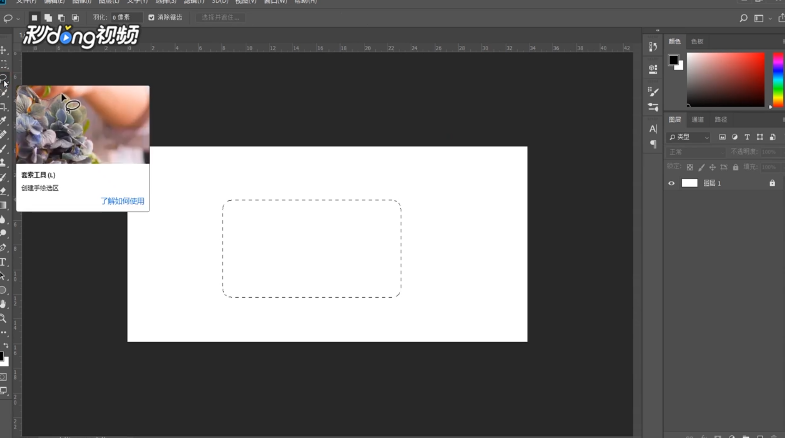Choose Subtract from Selection mode
The image size is (785, 438).
click(61, 18)
